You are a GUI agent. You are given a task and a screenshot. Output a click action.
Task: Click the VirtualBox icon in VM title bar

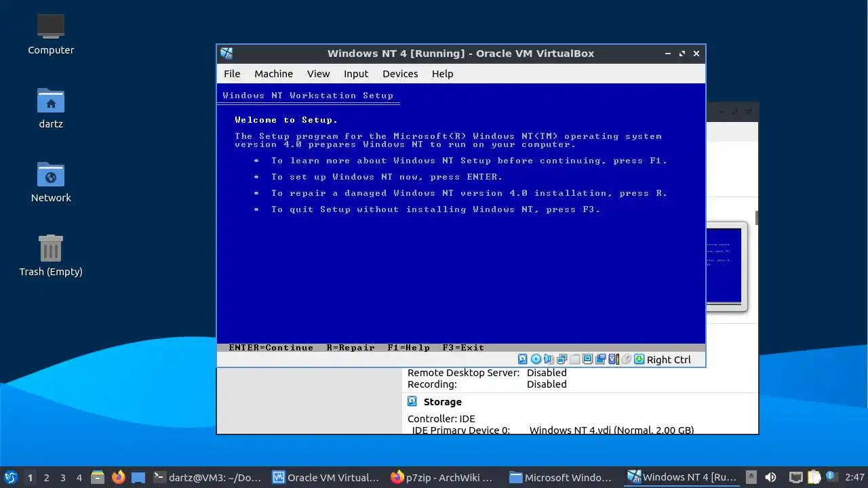(226, 54)
